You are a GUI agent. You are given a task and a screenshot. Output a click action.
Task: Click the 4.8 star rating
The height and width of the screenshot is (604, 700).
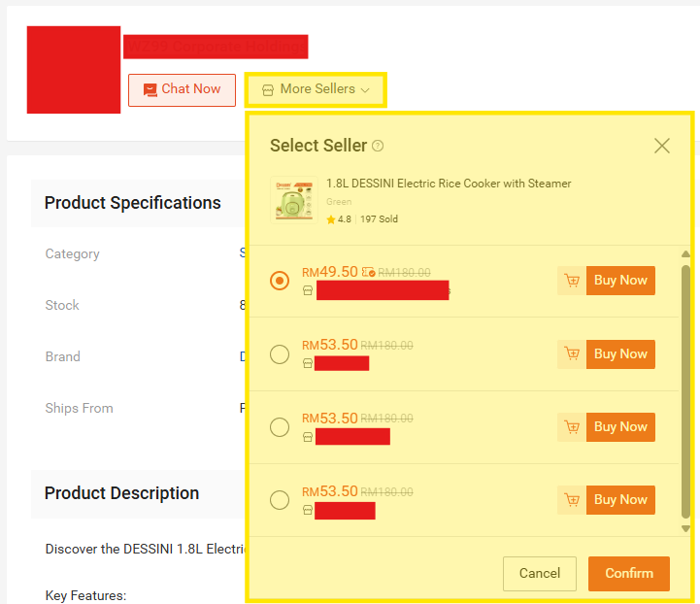click(x=339, y=219)
